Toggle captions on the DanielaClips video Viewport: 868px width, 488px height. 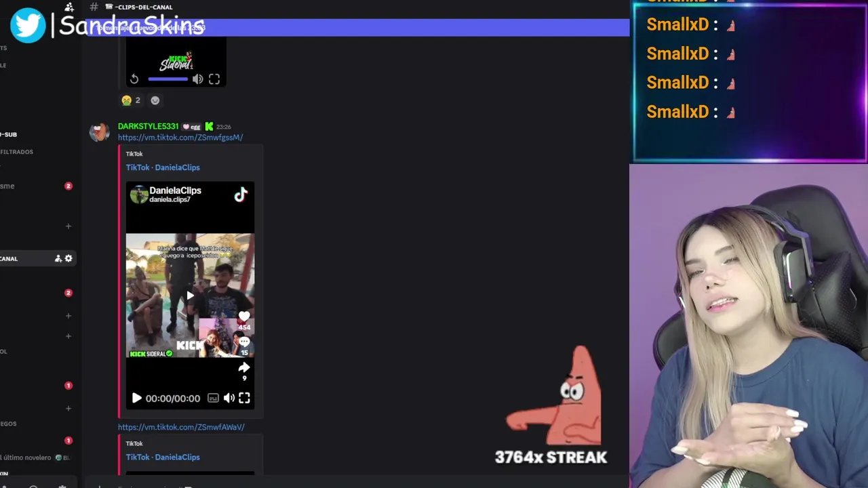pos(213,399)
